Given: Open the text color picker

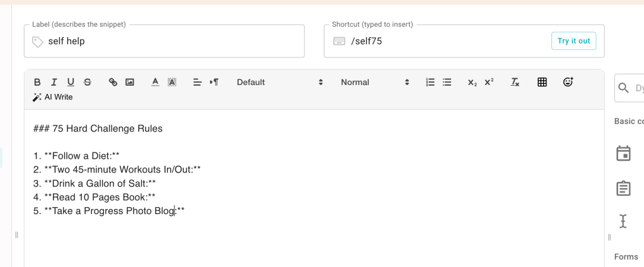Looking at the screenshot, I should point(155,82).
